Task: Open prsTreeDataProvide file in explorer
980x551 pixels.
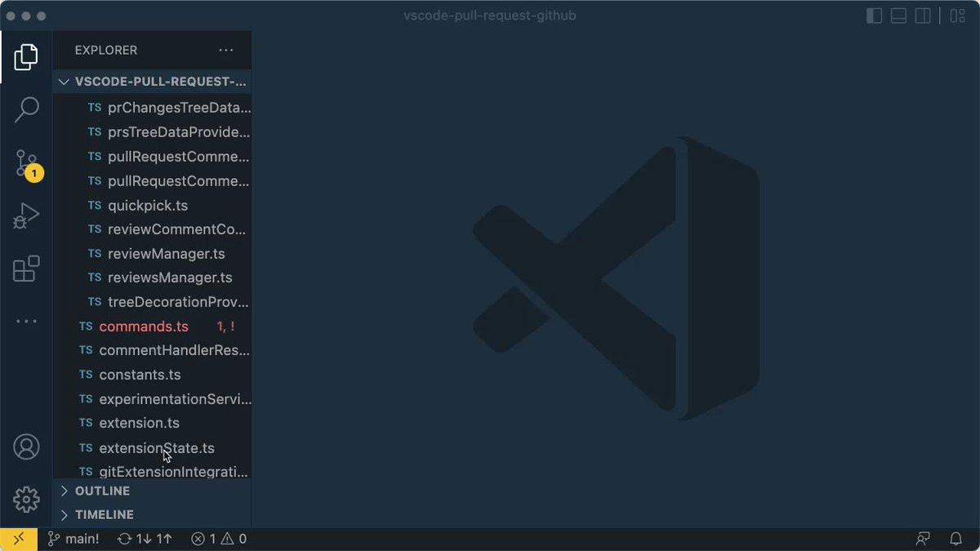Action: coord(153,132)
